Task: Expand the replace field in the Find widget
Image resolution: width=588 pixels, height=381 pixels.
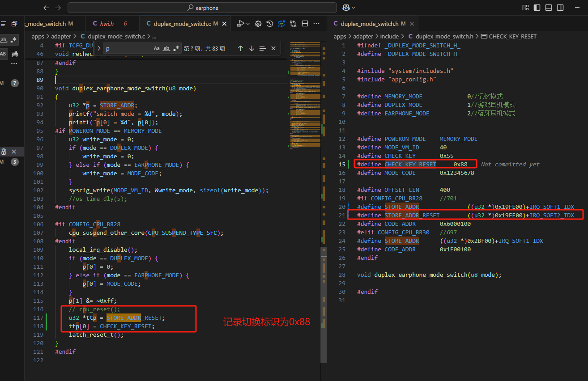Action: pos(99,48)
